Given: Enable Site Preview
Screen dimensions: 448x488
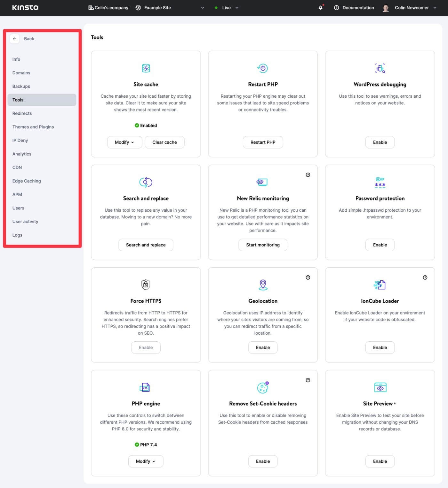Looking at the screenshot, I should point(380,461).
